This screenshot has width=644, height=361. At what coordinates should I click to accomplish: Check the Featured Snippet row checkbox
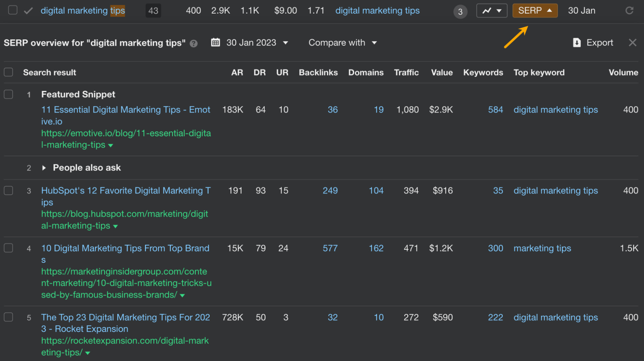pos(8,94)
